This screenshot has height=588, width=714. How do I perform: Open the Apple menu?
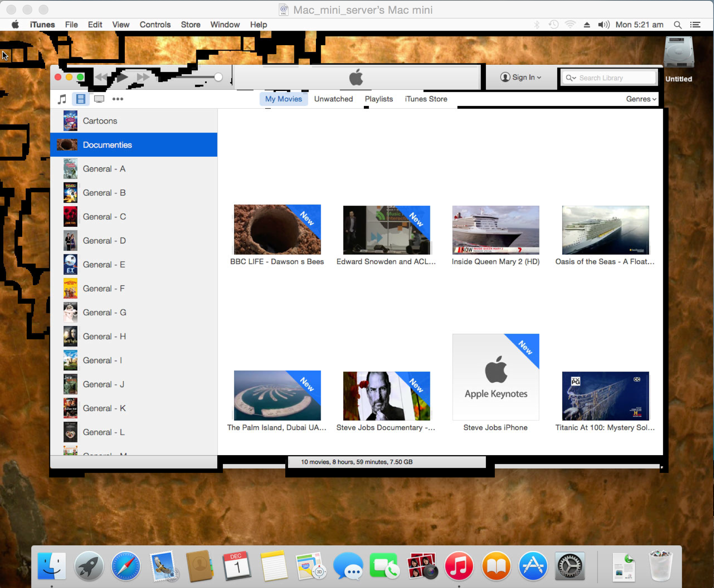pos(15,25)
